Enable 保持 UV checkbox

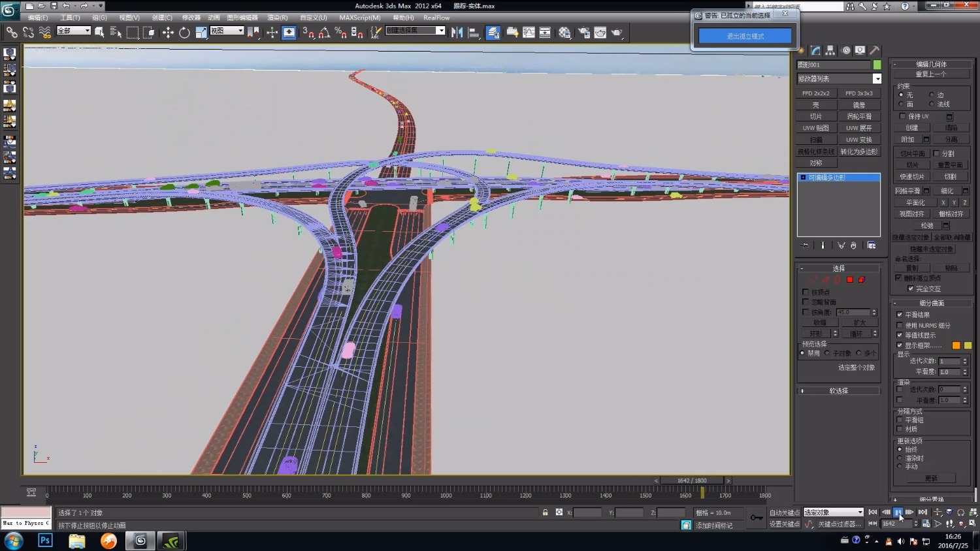tap(902, 116)
